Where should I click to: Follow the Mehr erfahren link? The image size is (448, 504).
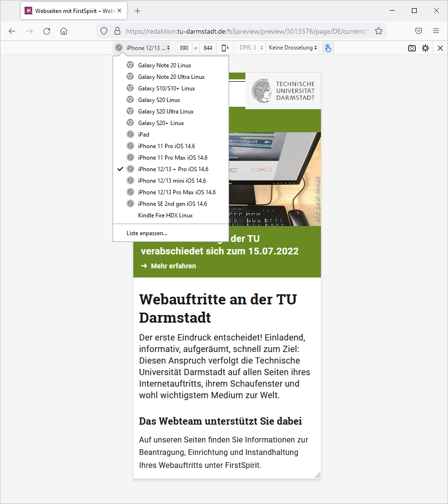pyautogui.click(x=168, y=266)
